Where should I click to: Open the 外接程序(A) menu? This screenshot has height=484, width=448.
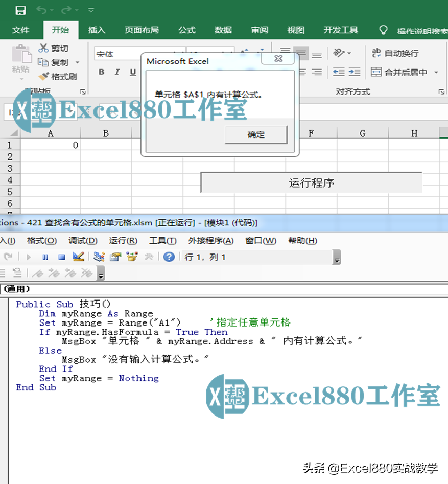[211, 240]
